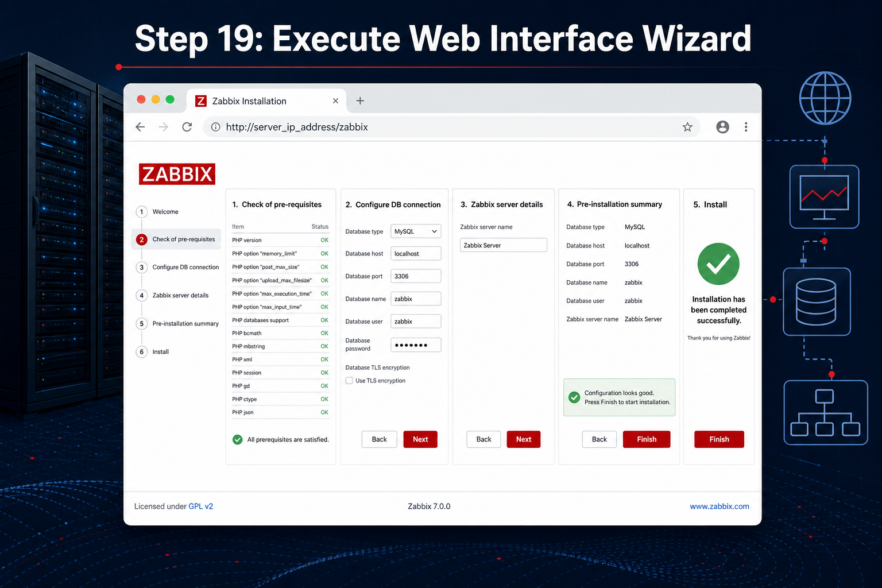Click the PHP bcmath row
The height and width of the screenshot is (588, 882).
280,334
